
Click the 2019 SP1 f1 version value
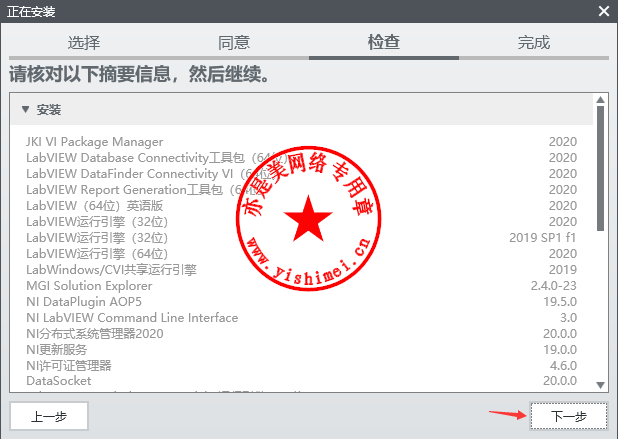click(x=543, y=238)
